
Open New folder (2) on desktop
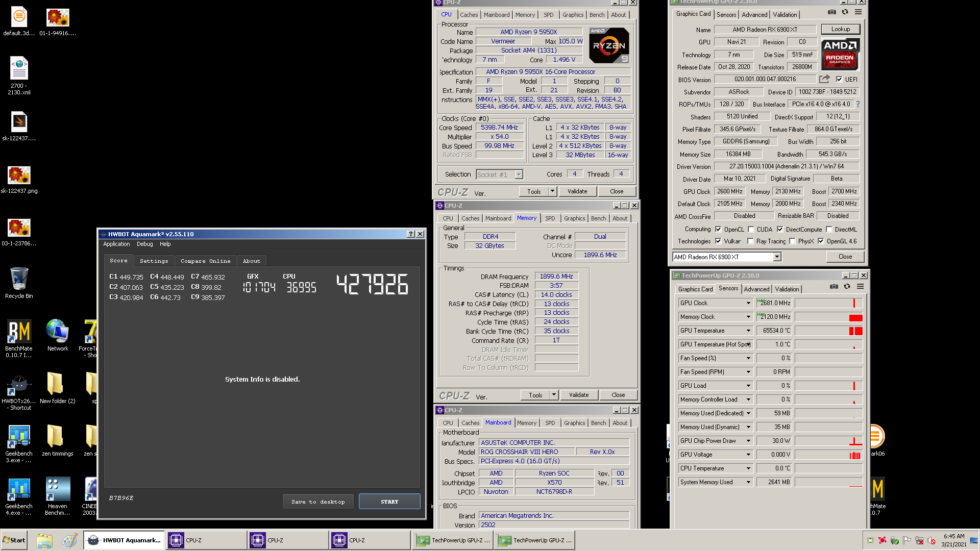point(58,387)
